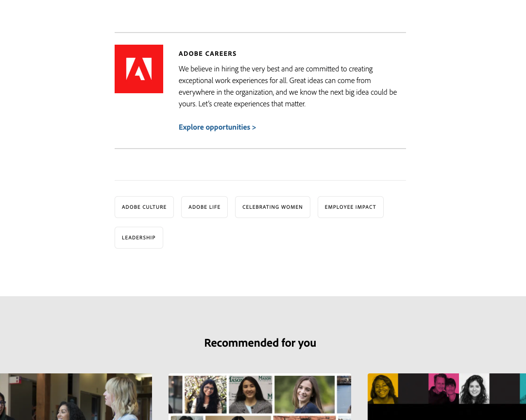Click the Recommended for you heading
This screenshot has height=420, width=526.
(260, 343)
